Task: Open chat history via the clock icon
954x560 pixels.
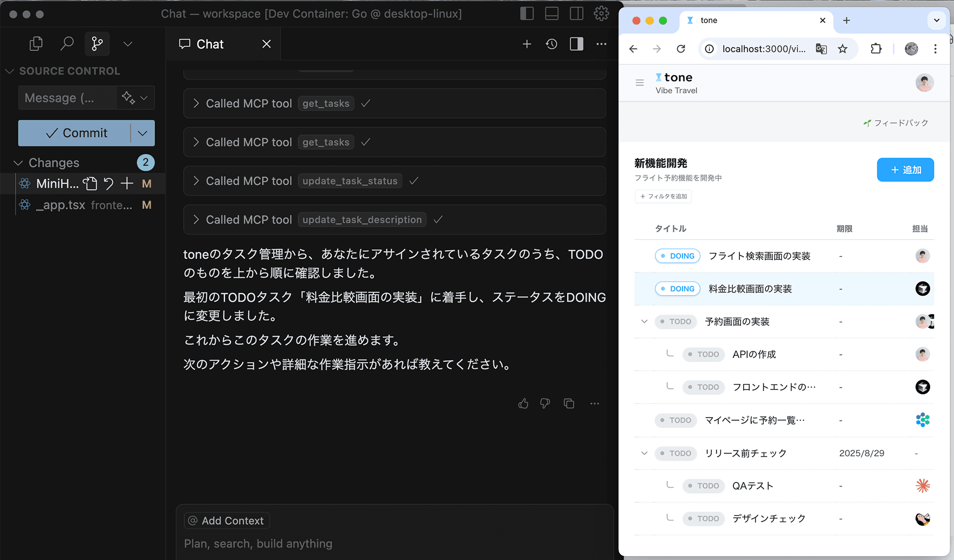Action: click(x=551, y=44)
